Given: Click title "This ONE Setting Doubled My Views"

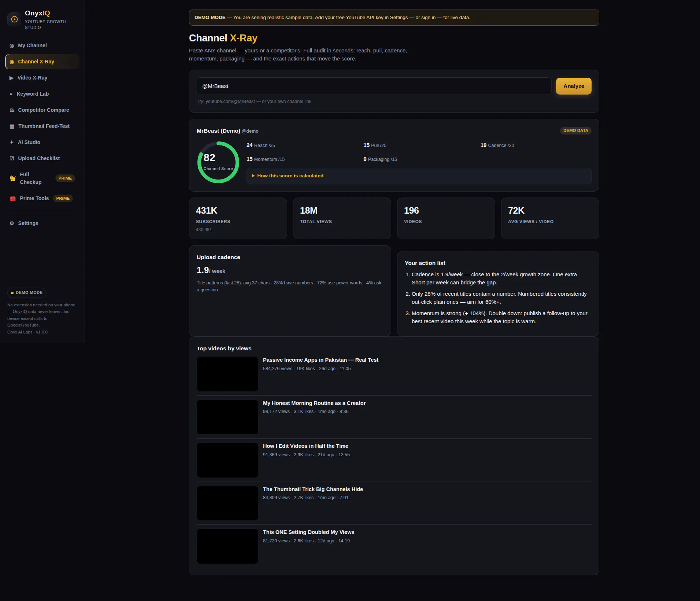Looking at the screenshot, I should [x=308, y=532].
